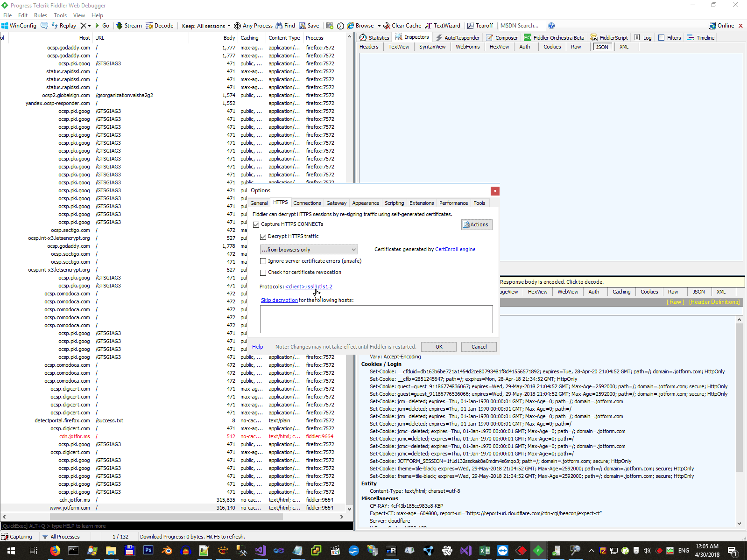Open the Performance tab in Options
The image size is (747, 560).
(x=453, y=203)
